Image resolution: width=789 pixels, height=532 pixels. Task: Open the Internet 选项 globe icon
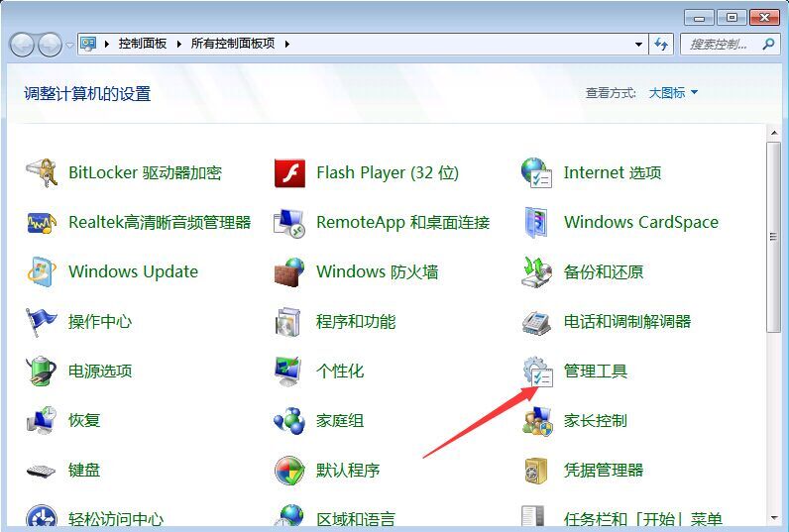[x=536, y=173]
